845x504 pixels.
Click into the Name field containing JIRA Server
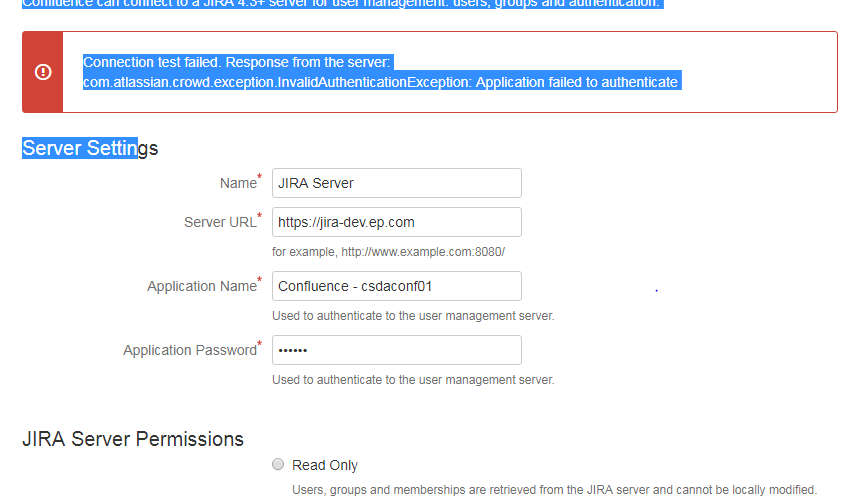coord(397,183)
